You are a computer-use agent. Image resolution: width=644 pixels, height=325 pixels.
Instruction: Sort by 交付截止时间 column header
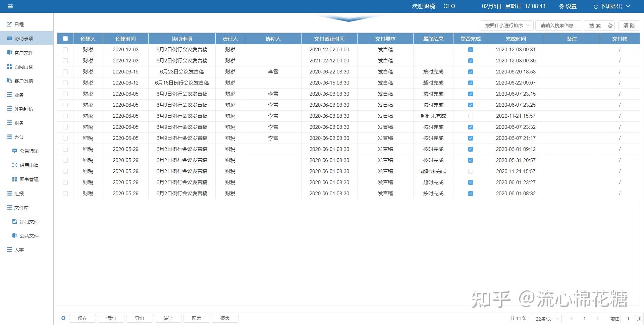tap(329, 39)
